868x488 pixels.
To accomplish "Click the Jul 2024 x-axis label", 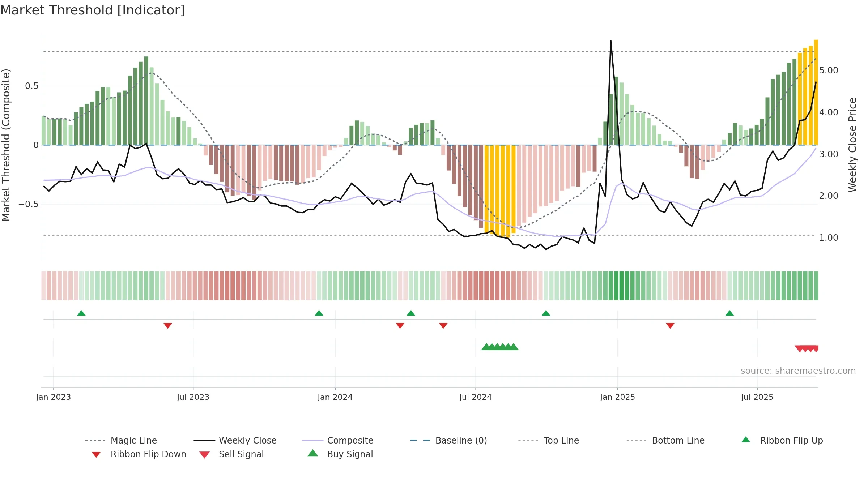I will pos(476,397).
